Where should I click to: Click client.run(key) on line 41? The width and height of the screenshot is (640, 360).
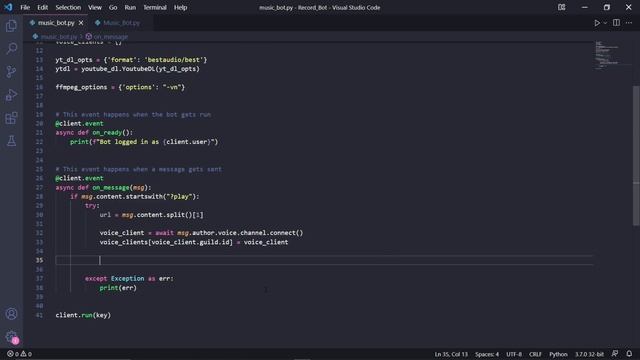tap(83, 315)
